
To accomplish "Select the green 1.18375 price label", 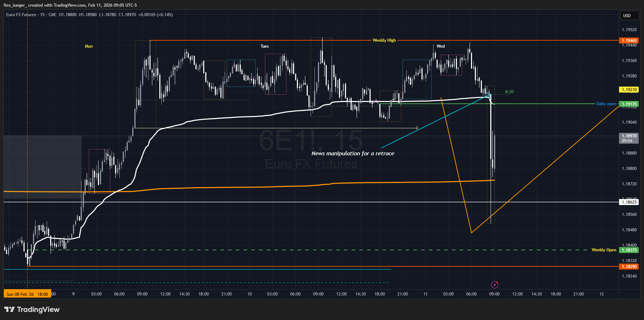I will click(x=629, y=250).
